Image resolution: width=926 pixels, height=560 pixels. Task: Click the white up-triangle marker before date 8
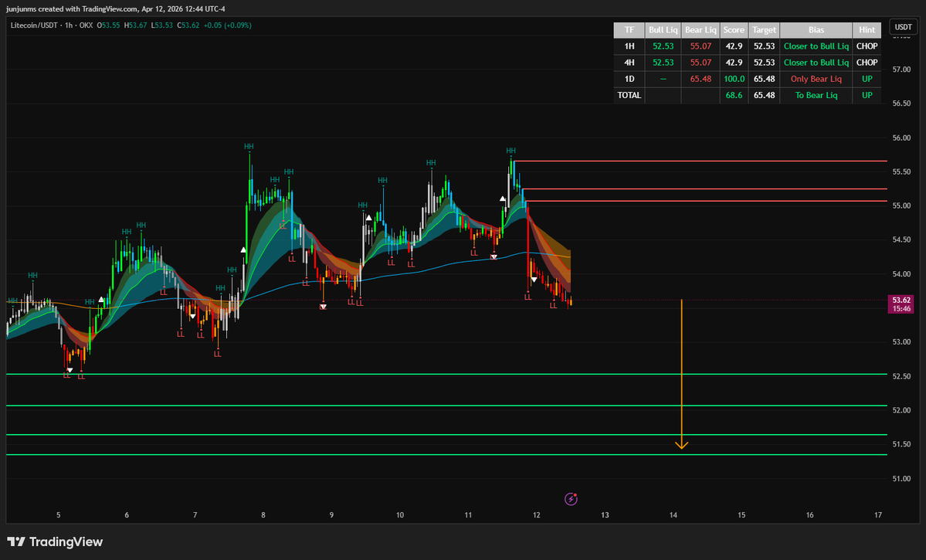coord(243,249)
